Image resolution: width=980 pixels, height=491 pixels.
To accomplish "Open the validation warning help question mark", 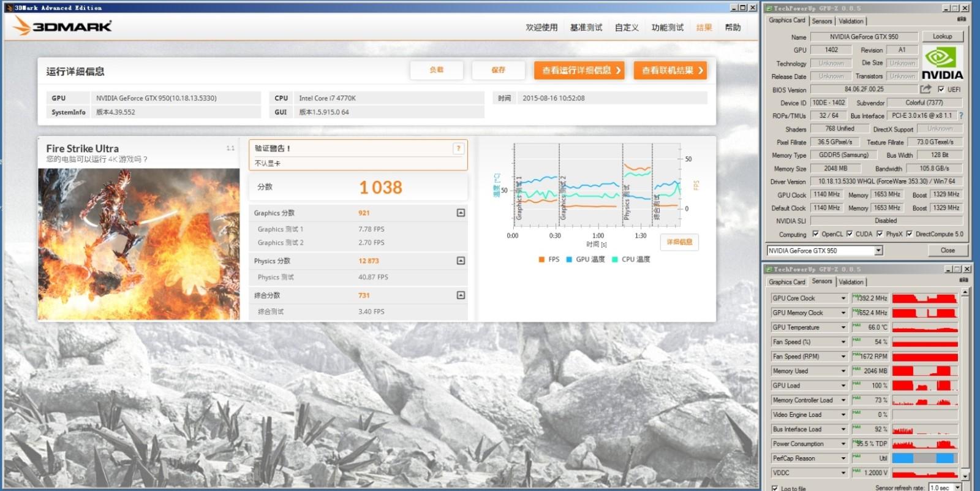I will tap(458, 148).
